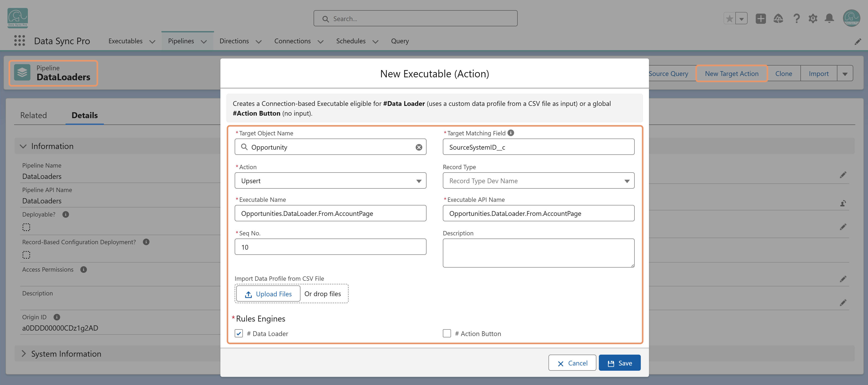Viewport: 868px width, 385px height.
Task: Click the Executable API Name input field
Action: click(x=539, y=213)
